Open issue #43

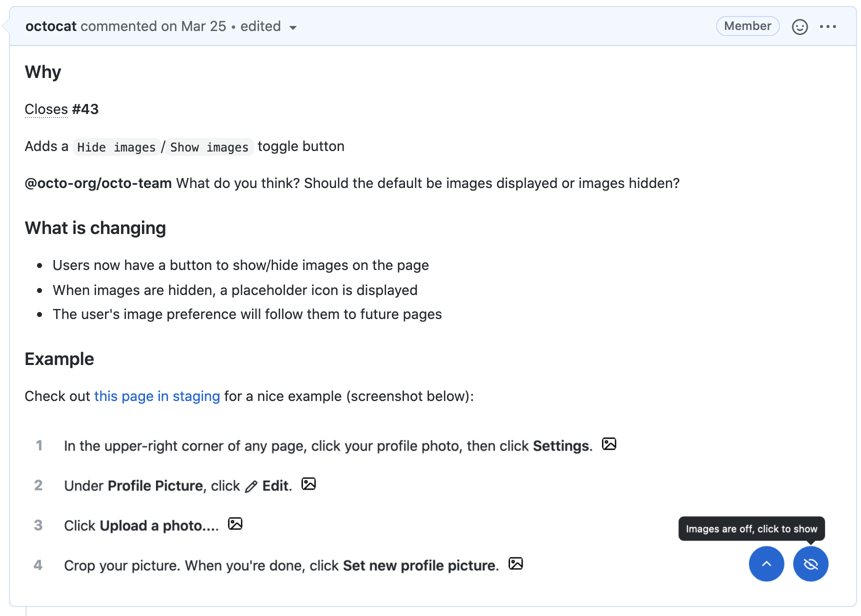click(84, 109)
